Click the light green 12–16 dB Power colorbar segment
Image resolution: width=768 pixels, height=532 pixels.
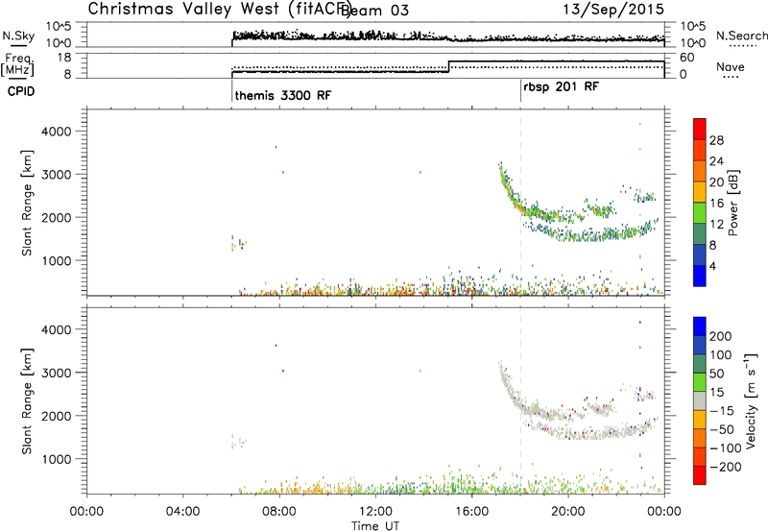tap(700, 213)
